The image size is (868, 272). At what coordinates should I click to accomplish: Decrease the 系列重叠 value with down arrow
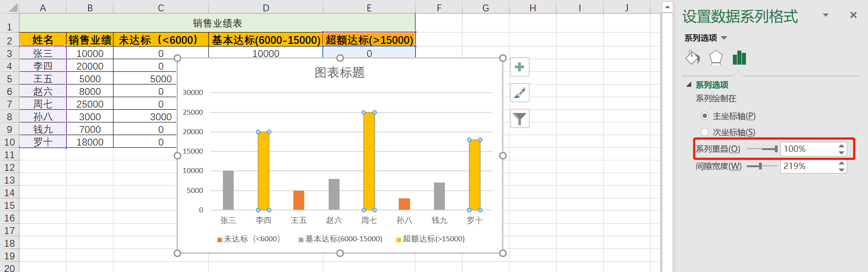[841, 152]
